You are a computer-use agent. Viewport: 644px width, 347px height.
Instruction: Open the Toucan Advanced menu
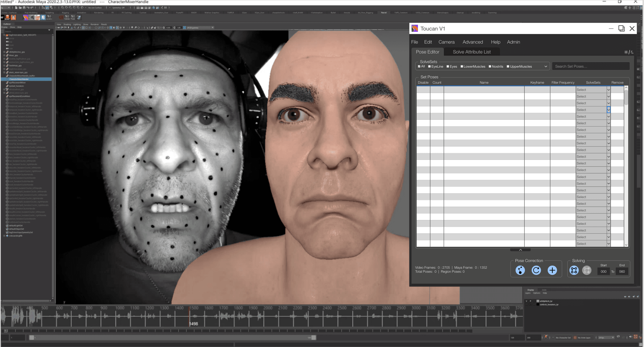473,42
